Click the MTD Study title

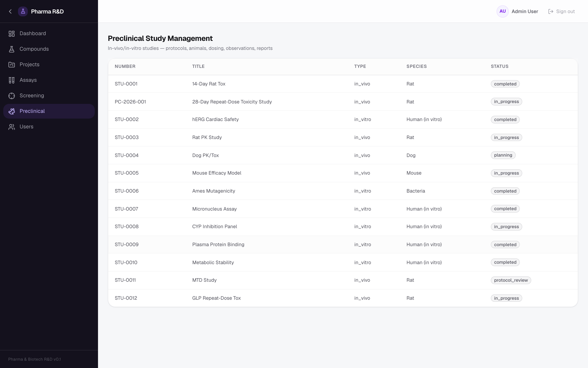click(x=204, y=280)
